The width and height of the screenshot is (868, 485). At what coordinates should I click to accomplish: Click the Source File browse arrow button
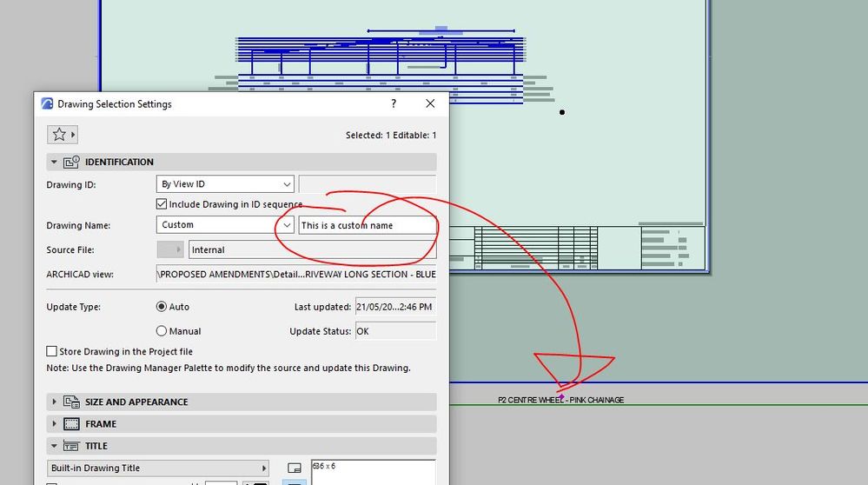click(170, 249)
